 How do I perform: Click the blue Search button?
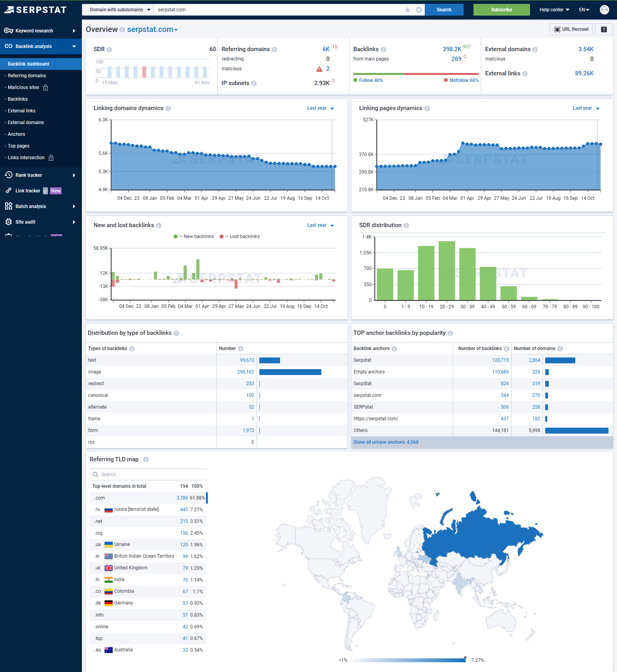pyautogui.click(x=444, y=10)
